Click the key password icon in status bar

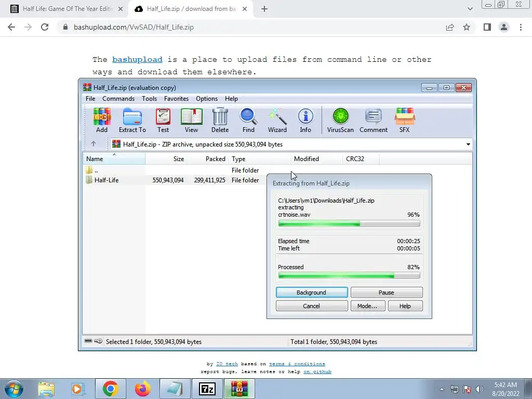pyautogui.click(x=98, y=341)
